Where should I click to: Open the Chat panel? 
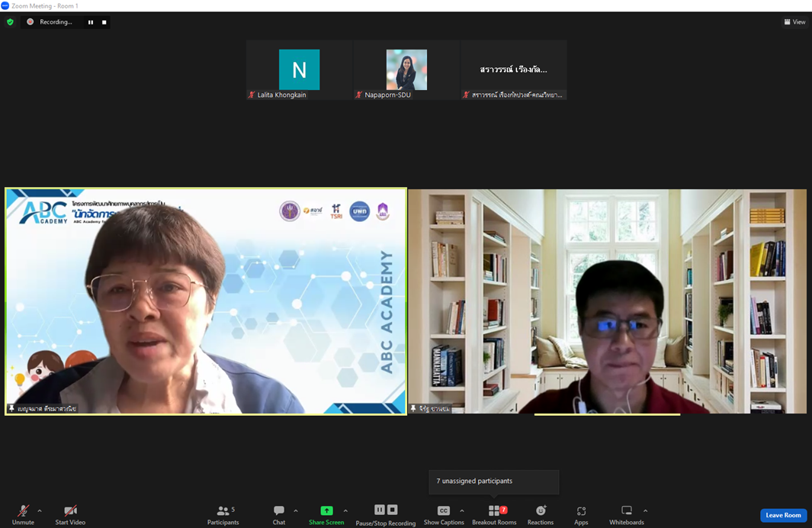[279, 512]
